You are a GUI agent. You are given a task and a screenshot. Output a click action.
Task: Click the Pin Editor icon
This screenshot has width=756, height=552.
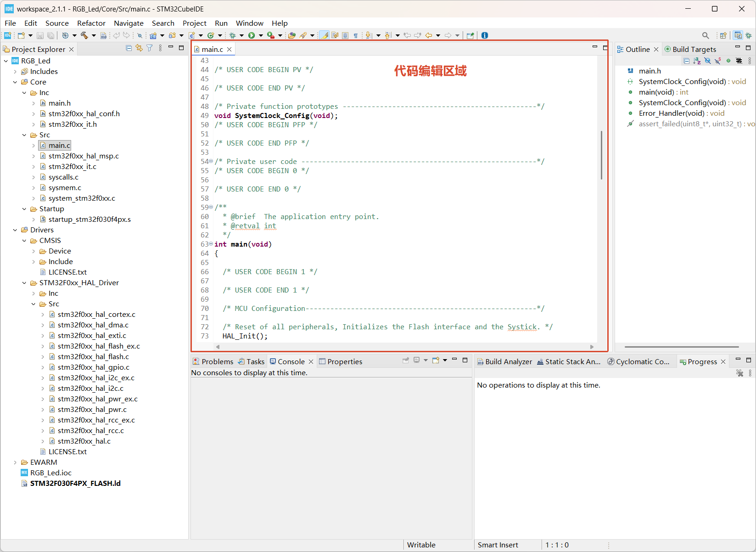(x=470, y=35)
